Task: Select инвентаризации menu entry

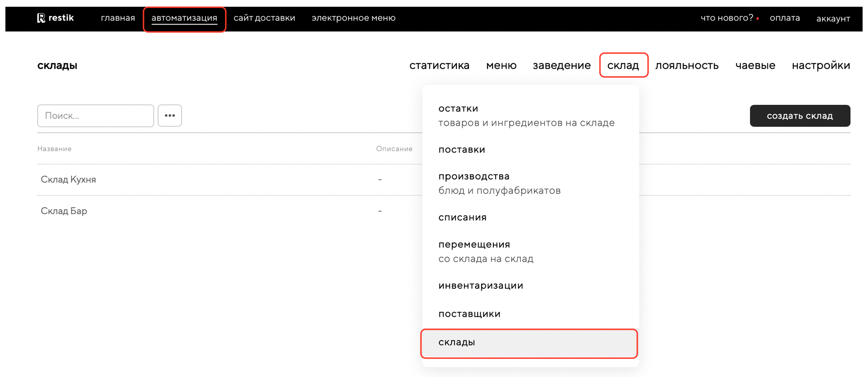Action: (x=480, y=286)
